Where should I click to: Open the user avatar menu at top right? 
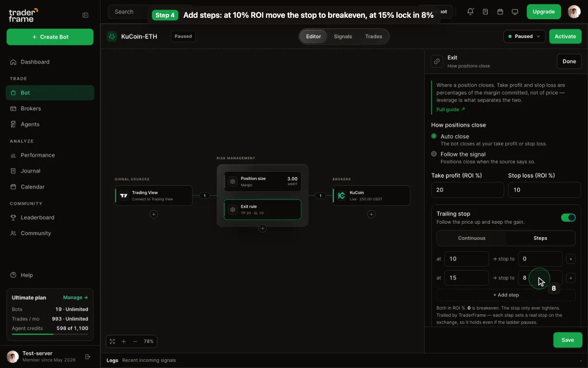tap(574, 12)
